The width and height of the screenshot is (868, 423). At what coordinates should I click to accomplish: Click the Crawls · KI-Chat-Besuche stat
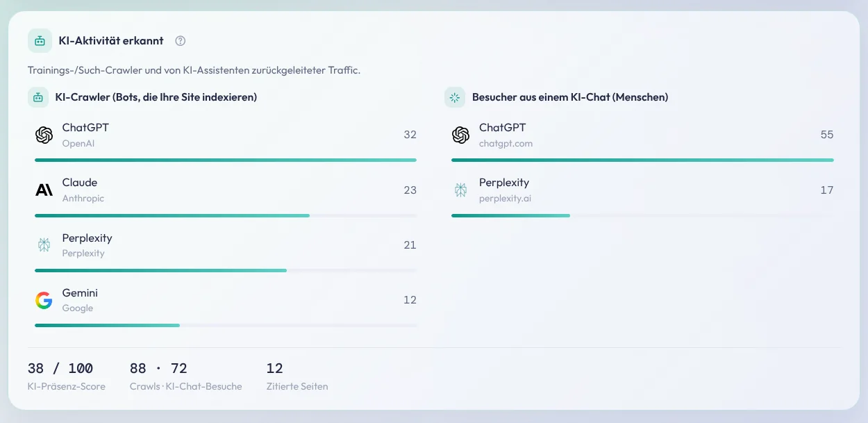coord(186,376)
